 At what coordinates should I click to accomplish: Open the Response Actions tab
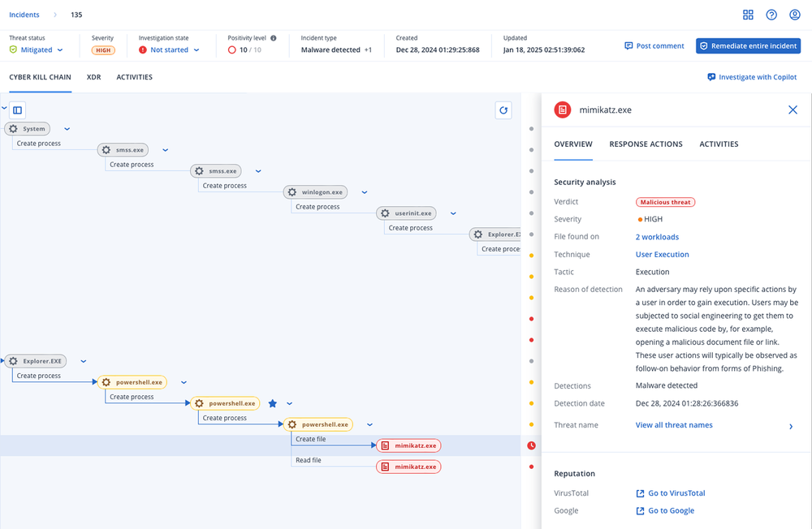[x=646, y=144]
